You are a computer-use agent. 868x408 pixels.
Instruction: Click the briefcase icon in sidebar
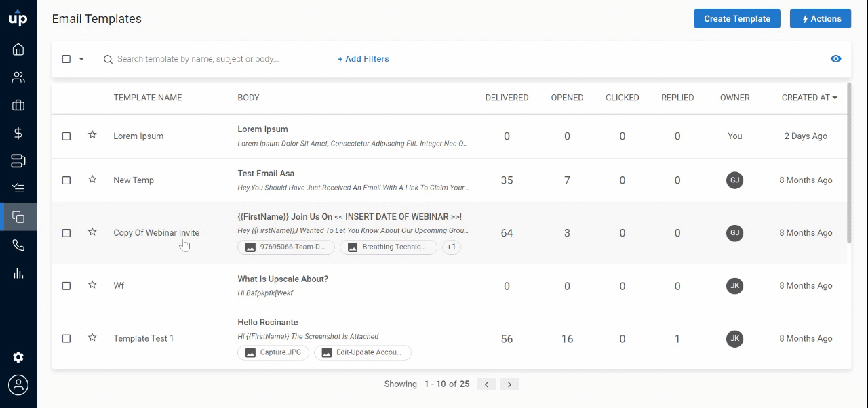[18, 105]
